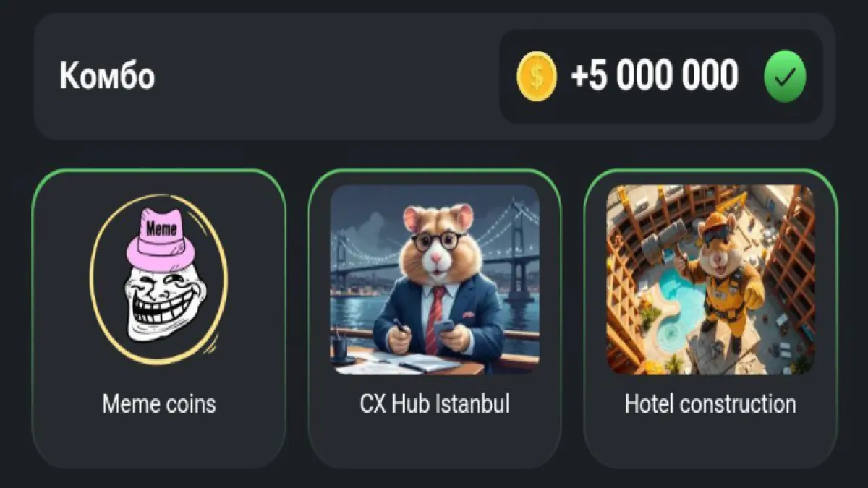Viewport: 868px width, 488px height.
Task: Click the coffee cup on hamster's desk
Action: click(341, 350)
